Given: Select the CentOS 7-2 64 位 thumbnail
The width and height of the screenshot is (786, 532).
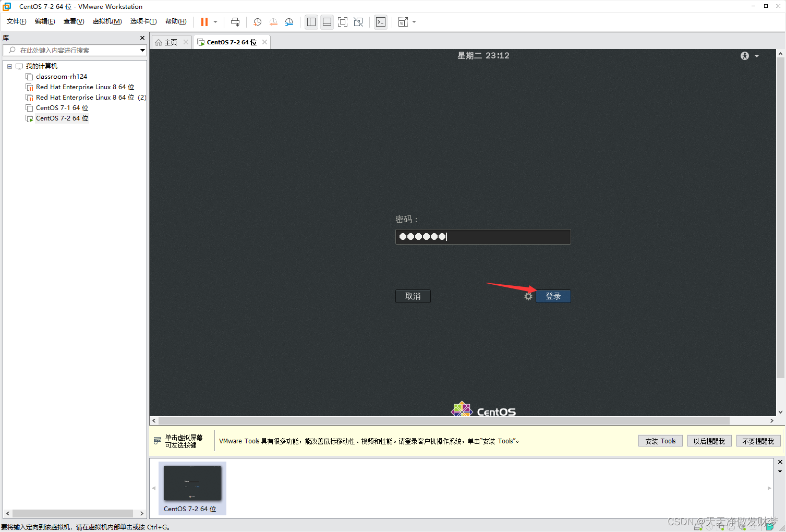Looking at the screenshot, I should pos(192,488).
